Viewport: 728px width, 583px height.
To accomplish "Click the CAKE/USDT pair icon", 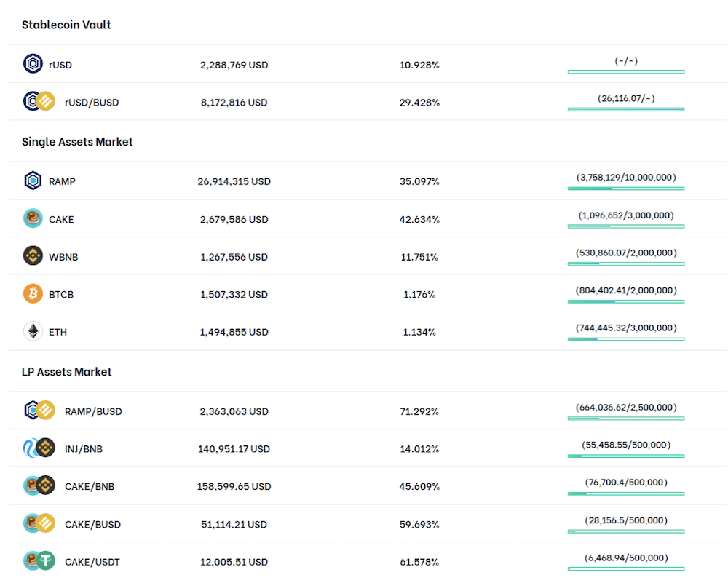I will (39, 561).
